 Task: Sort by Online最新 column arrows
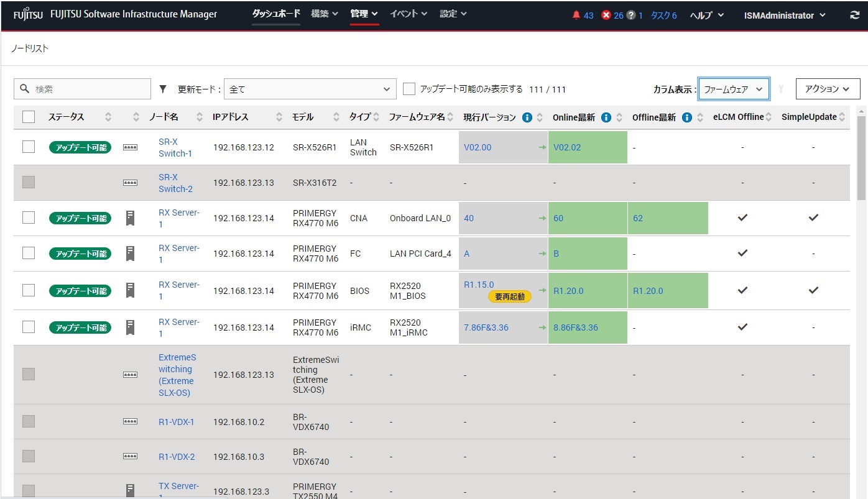pyautogui.click(x=619, y=117)
